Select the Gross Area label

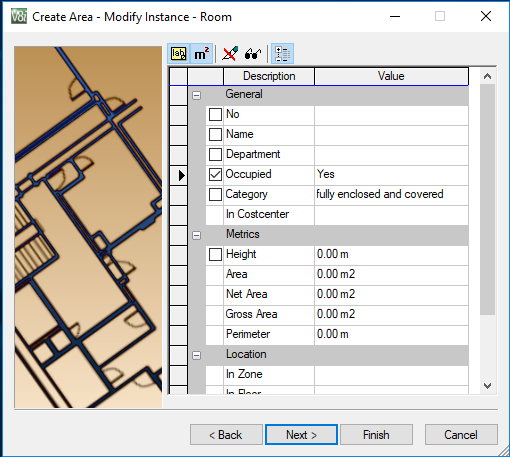click(x=251, y=314)
